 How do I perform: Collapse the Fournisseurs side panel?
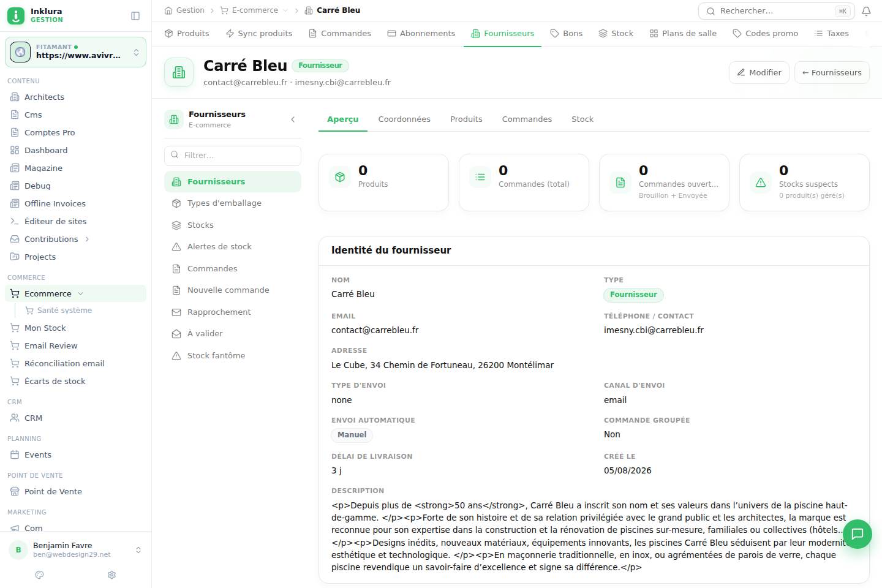[293, 119]
